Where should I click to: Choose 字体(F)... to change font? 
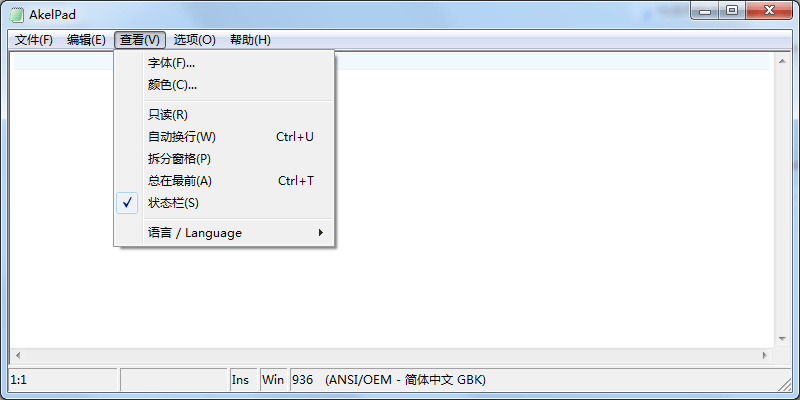(171, 63)
